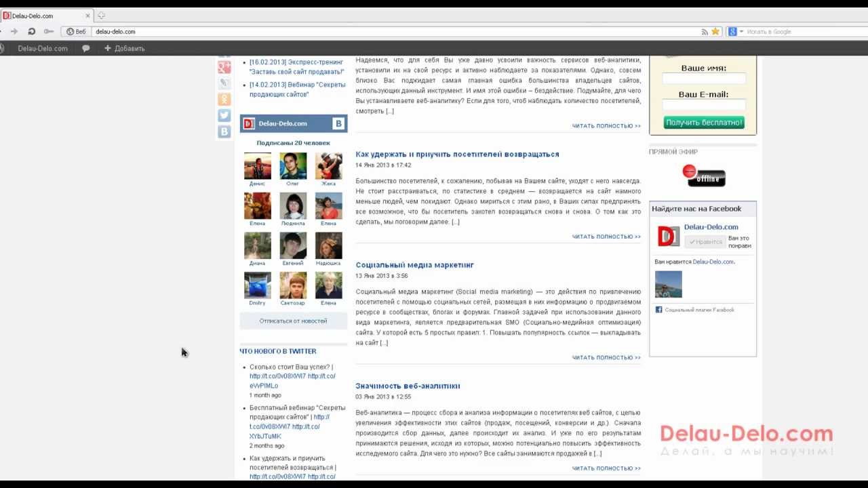
Task: Click Отписаться от новостей button
Action: click(x=293, y=321)
